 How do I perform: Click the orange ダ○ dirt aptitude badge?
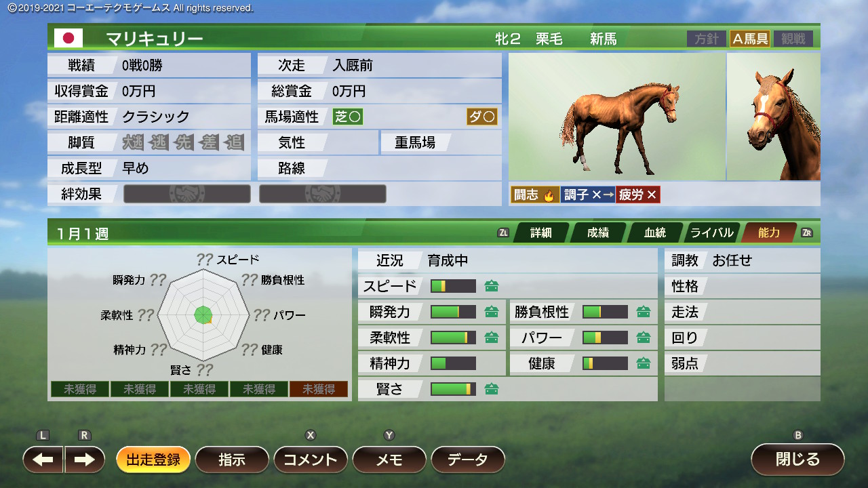tap(482, 117)
